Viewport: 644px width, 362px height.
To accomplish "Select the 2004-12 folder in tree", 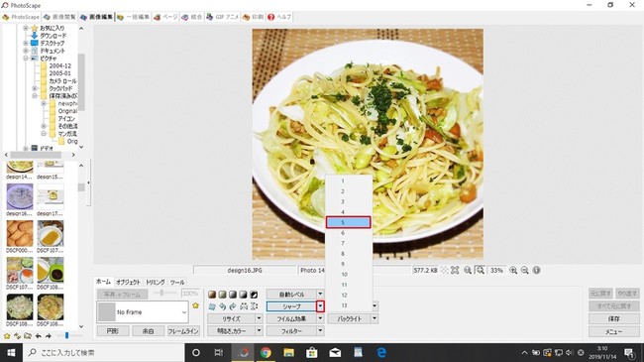I will click(x=60, y=65).
